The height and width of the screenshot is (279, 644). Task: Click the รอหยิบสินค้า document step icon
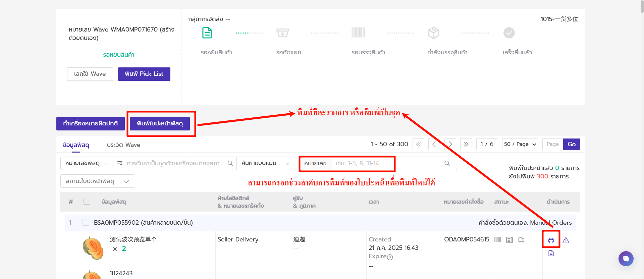pos(207,33)
